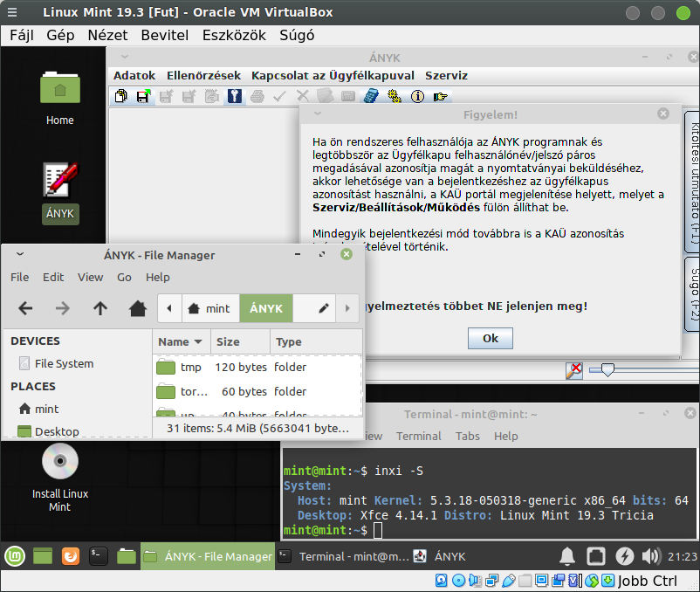Open the Eszközök menu in VirtualBox

(x=234, y=35)
